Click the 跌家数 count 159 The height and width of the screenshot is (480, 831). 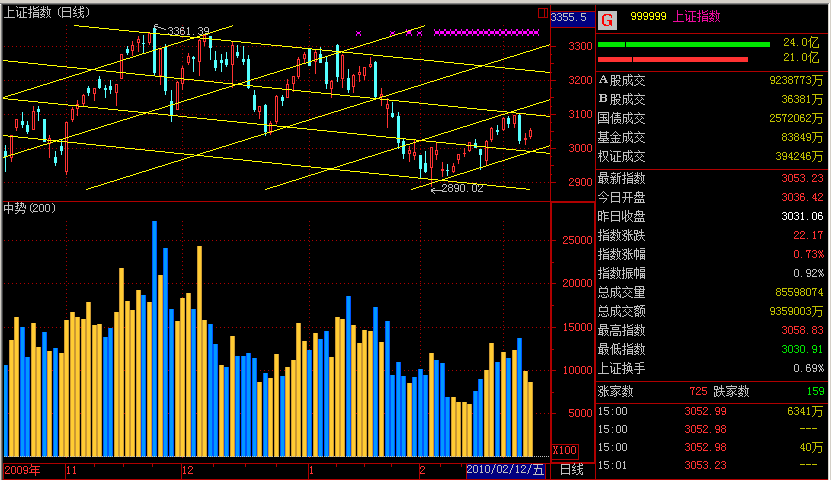(x=815, y=391)
